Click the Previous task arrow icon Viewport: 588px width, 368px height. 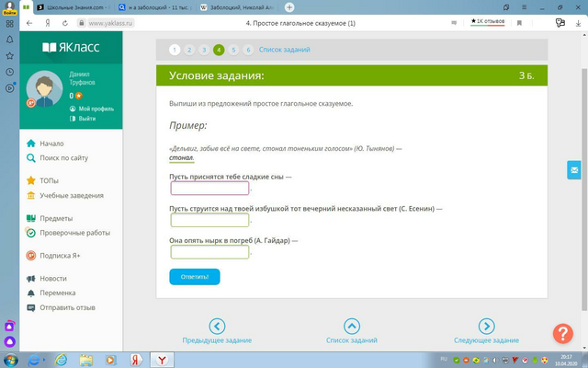pyautogui.click(x=217, y=326)
